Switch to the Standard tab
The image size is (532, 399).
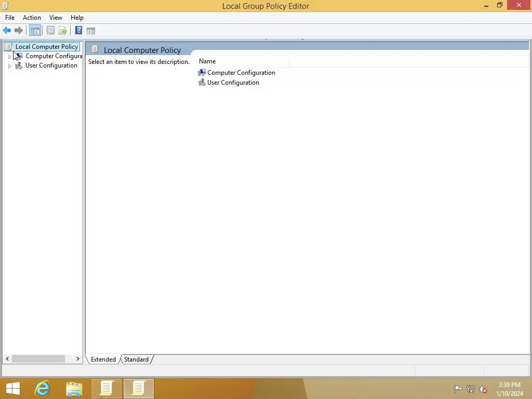(136, 360)
